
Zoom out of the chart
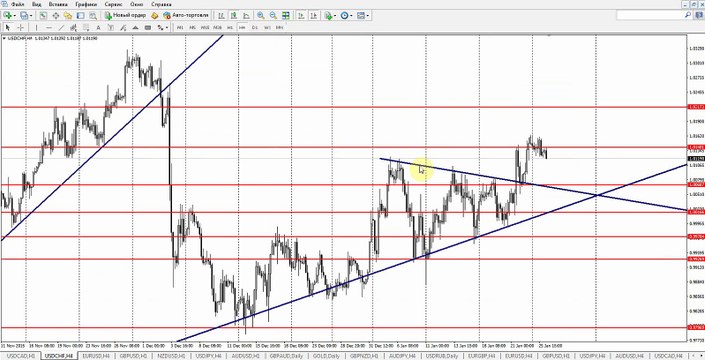pos(273,16)
